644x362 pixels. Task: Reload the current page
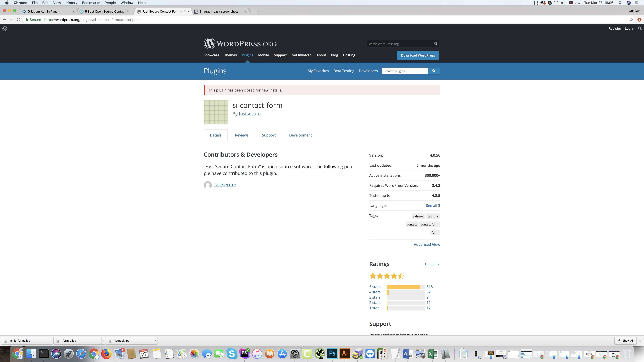click(x=18, y=20)
